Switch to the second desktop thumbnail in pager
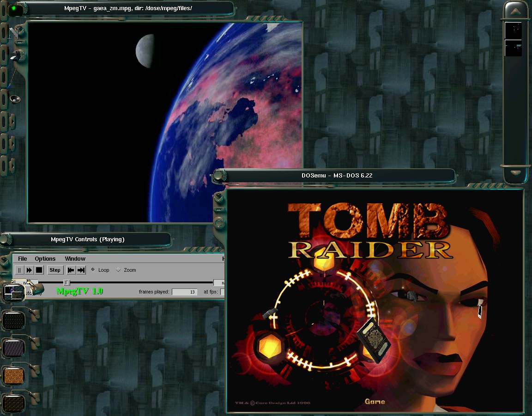 [514, 48]
